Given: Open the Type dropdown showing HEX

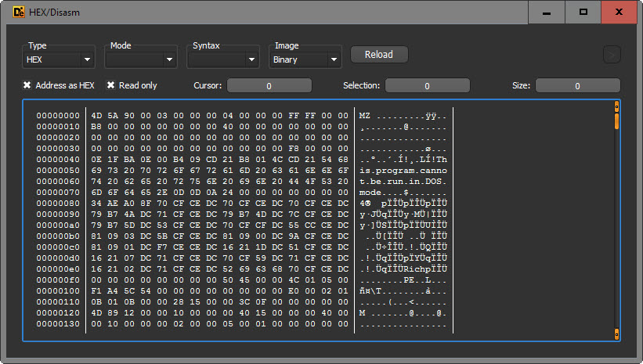Looking at the screenshot, I should (59, 59).
